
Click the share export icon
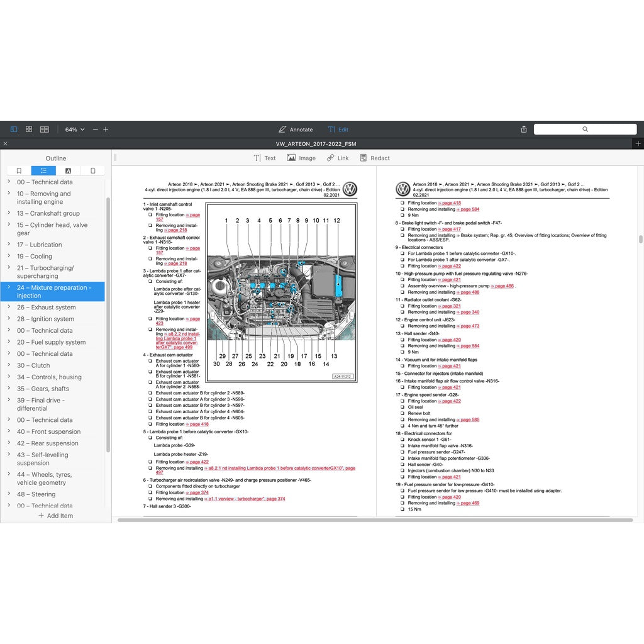[x=524, y=130]
